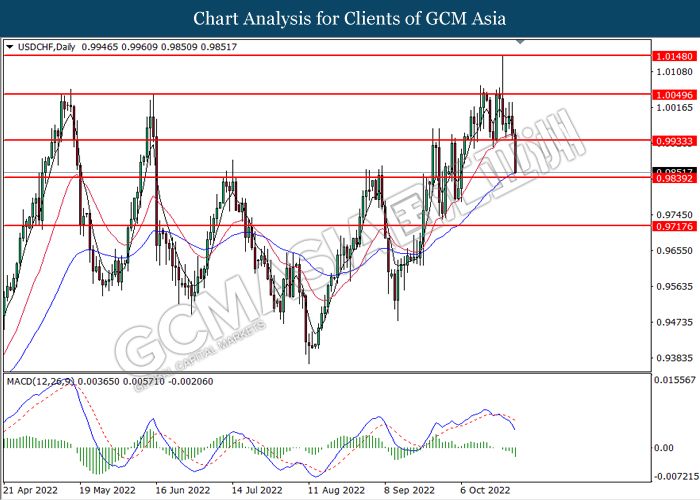Click the MACD scale value -0.007215

click(675, 476)
